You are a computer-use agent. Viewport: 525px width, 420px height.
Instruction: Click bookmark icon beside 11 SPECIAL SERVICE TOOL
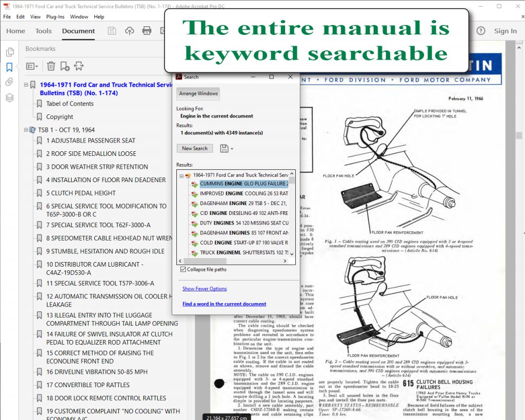(39, 284)
